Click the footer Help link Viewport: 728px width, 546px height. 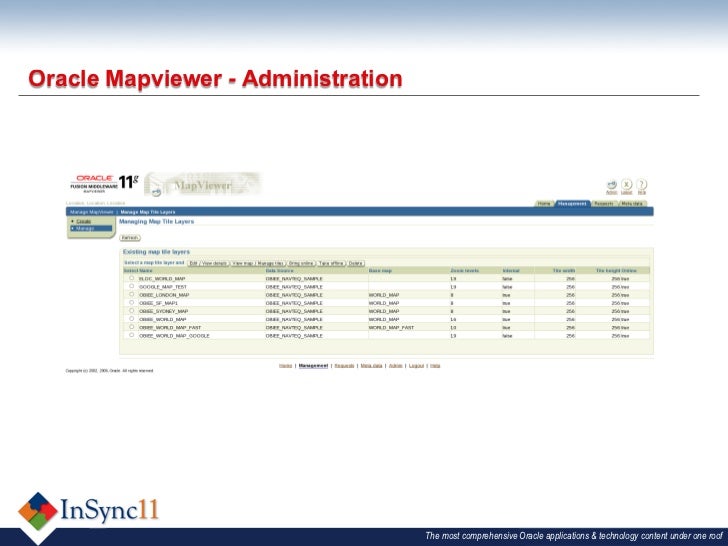click(435, 366)
